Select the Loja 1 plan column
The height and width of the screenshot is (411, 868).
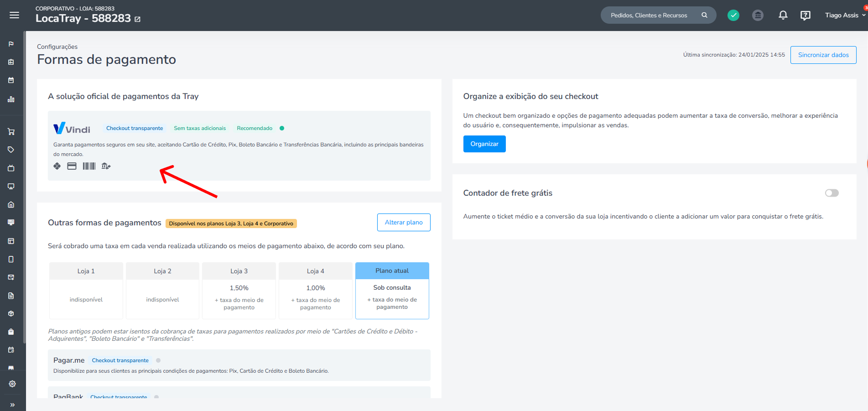pos(86,291)
